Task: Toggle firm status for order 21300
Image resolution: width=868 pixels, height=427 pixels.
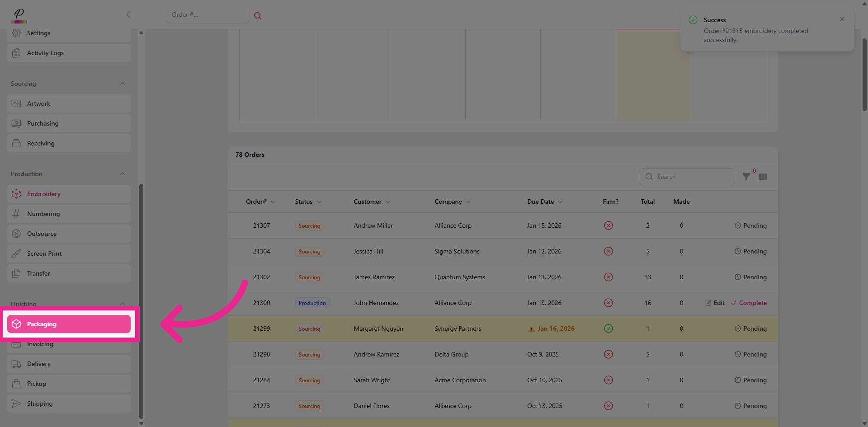Action: (609, 303)
